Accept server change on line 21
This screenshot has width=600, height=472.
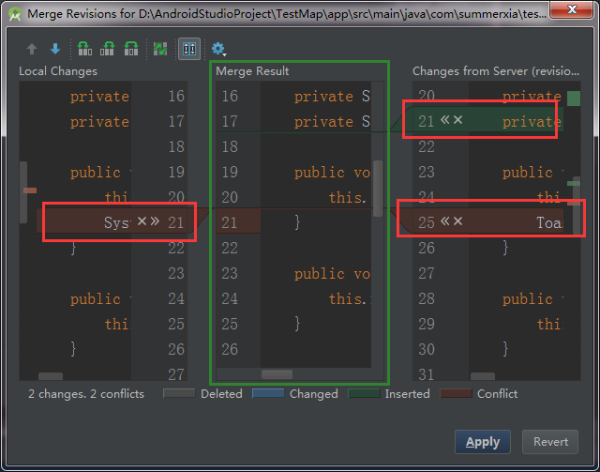[x=445, y=120]
